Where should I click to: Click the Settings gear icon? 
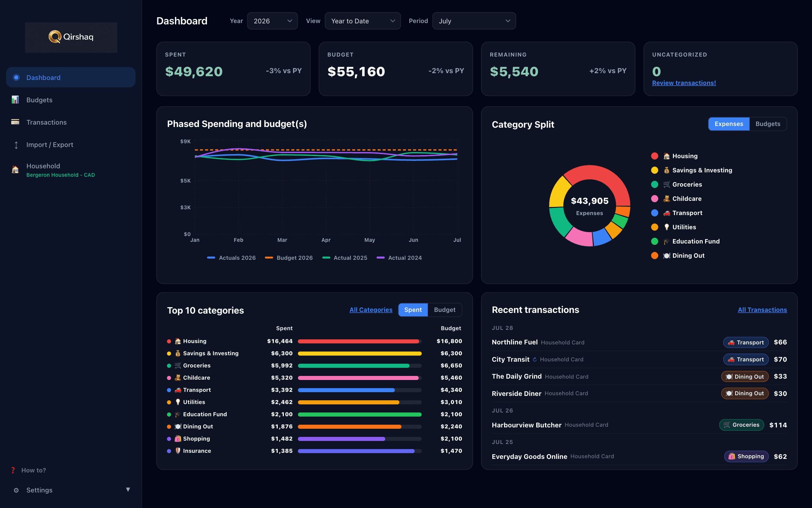click(16, 490)
